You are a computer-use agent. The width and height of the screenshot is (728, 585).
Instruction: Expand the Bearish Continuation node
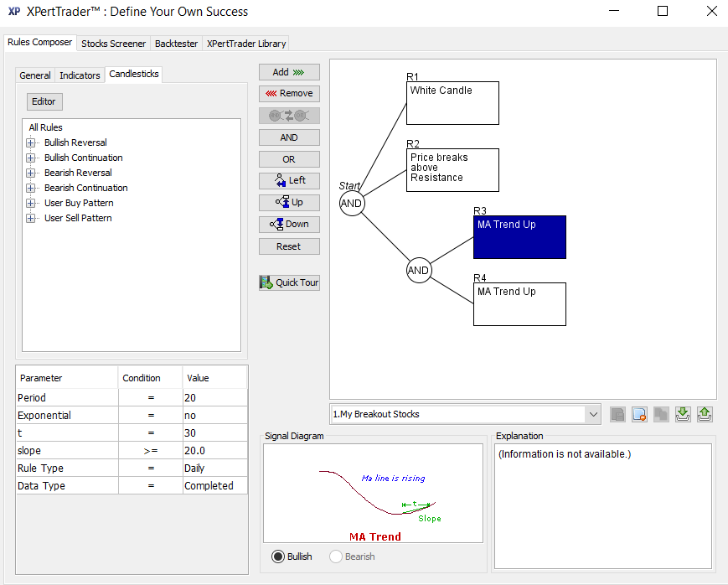(x=31, y=189)
